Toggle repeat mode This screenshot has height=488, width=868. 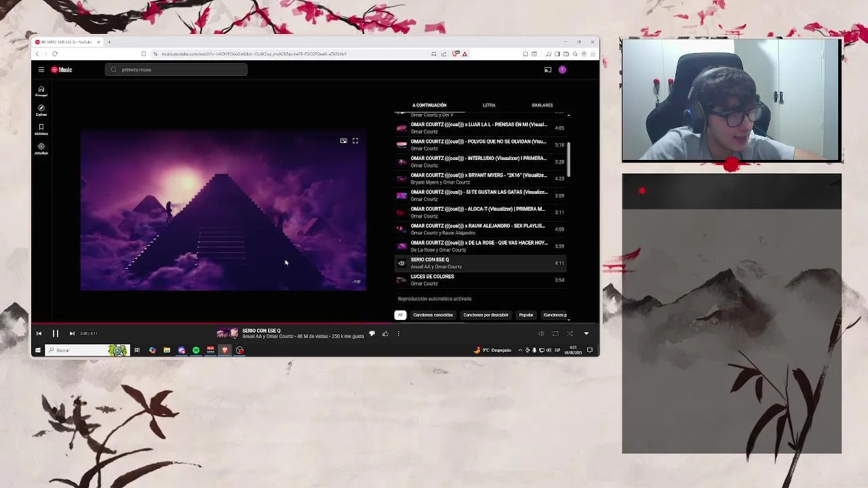pyautogui.click(x=555, y=333)
